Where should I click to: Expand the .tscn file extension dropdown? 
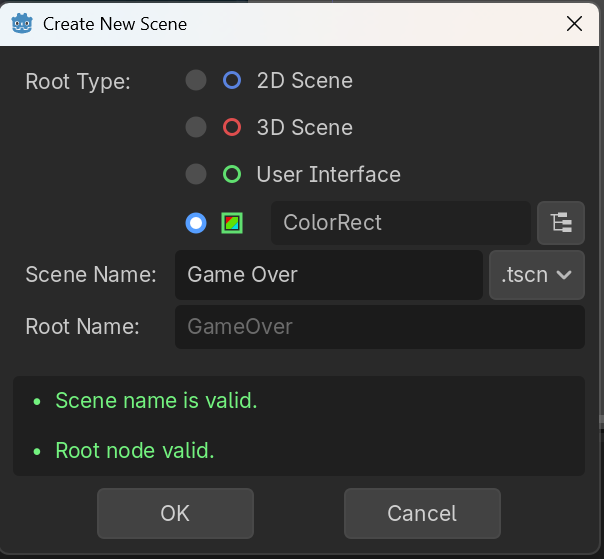537,274
